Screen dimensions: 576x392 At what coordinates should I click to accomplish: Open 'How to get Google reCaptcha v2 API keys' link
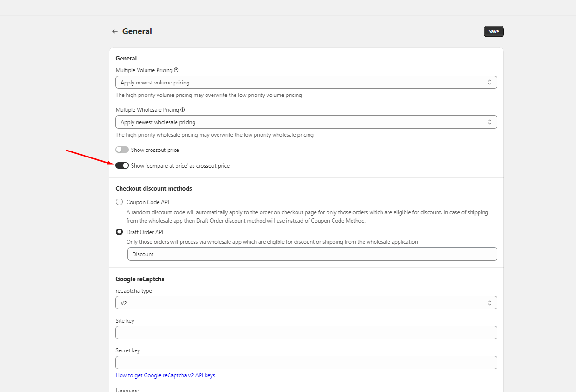pyautogui.click(x=165, y=375)
